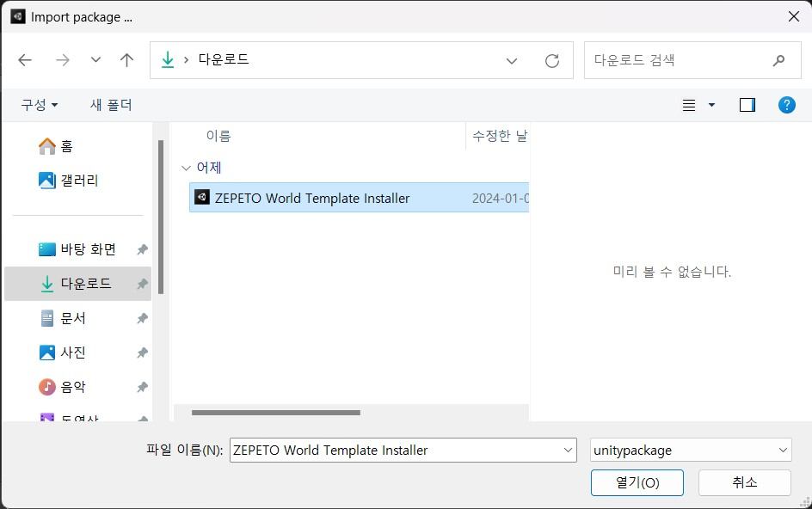Toggle the preview pane button
The width and height of the screenshot is (812, 509).
point(747,105)
